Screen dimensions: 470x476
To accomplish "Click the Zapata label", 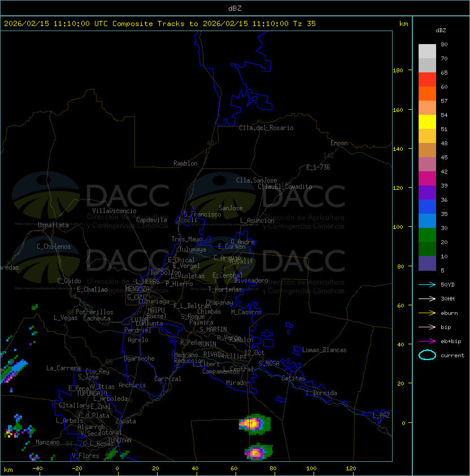I will 125,421.
